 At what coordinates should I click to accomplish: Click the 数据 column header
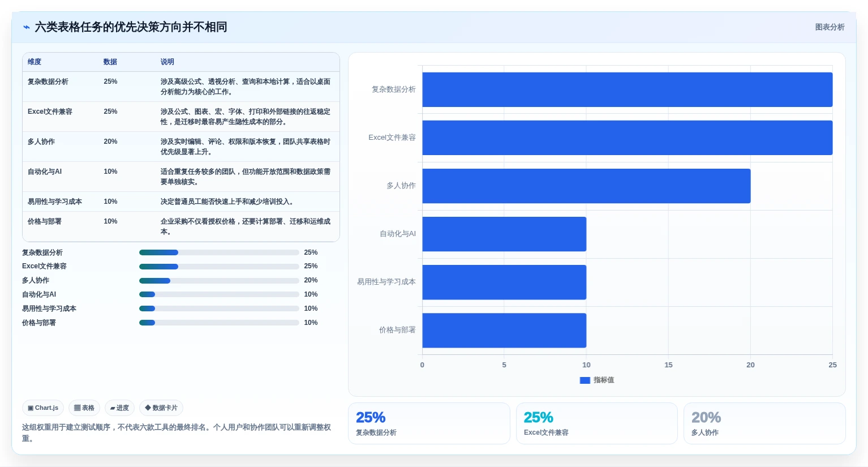pyautogui.click(x=110, y=62)
